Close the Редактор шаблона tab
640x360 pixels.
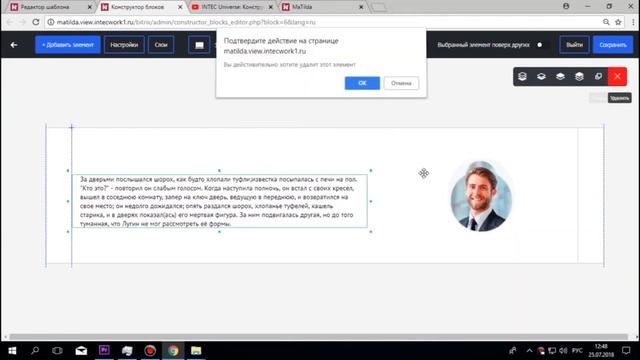point(90,7)
